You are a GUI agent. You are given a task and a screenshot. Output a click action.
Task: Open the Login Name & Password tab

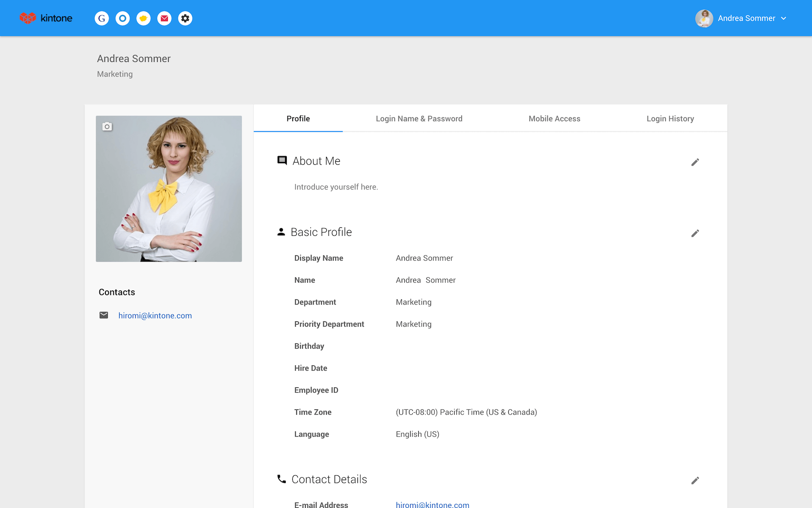419,119
